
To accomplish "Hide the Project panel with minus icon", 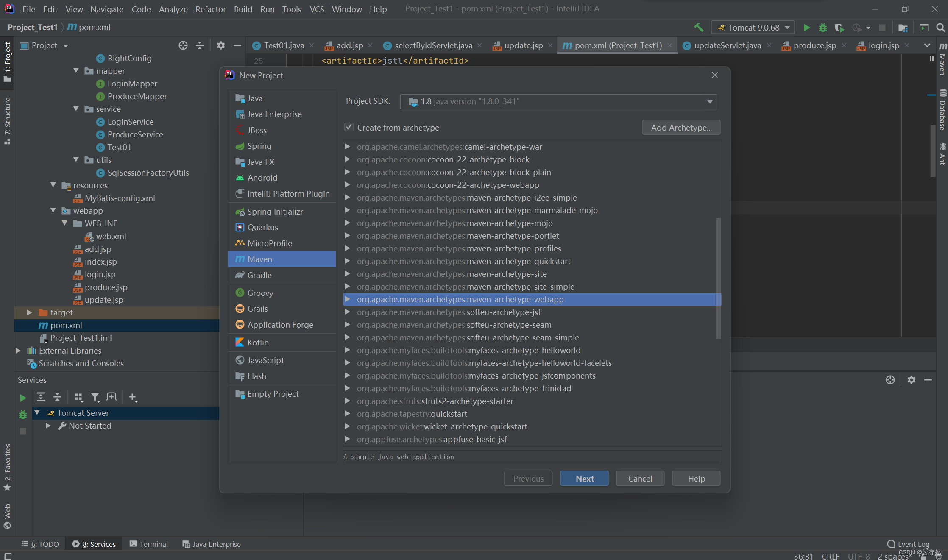I will (237, 45).
